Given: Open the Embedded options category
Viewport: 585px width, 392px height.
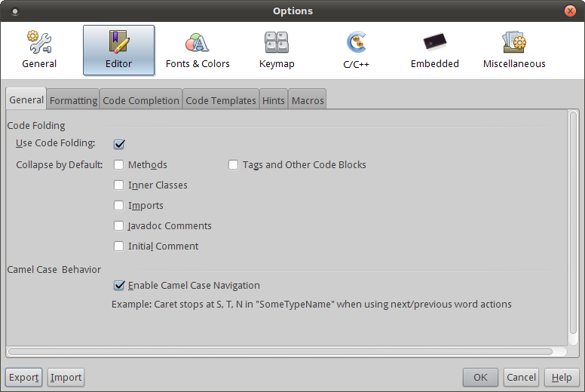Looking at the screenshot, I should pyautogui.click(x=435, y=51).
